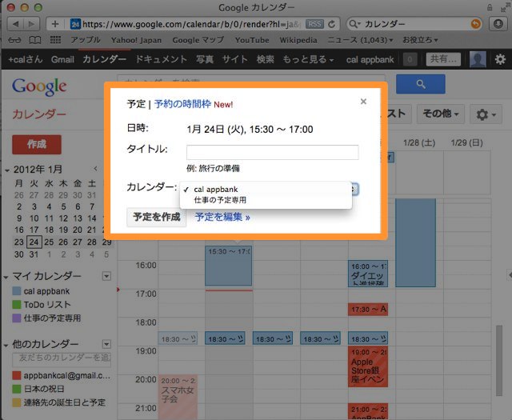The image size is (512, 420).
Task: Open the お役立ち bookmarks folder dropdown
Action: 420,40
